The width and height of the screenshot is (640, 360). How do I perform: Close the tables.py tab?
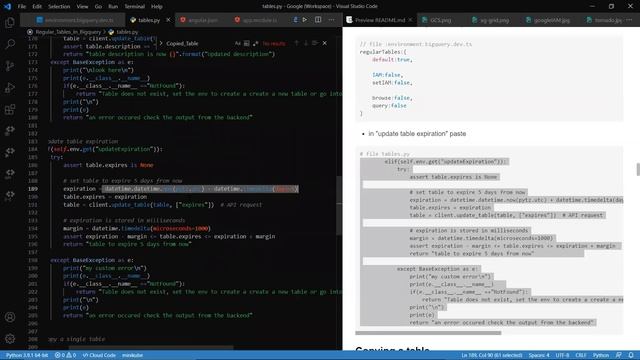168,20
